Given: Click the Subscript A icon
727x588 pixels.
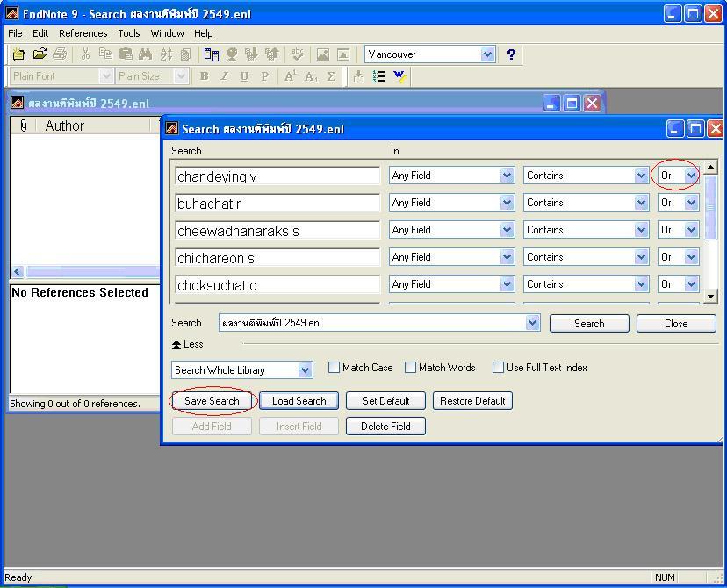Looking at the screenshot, I should click(311, 76).
